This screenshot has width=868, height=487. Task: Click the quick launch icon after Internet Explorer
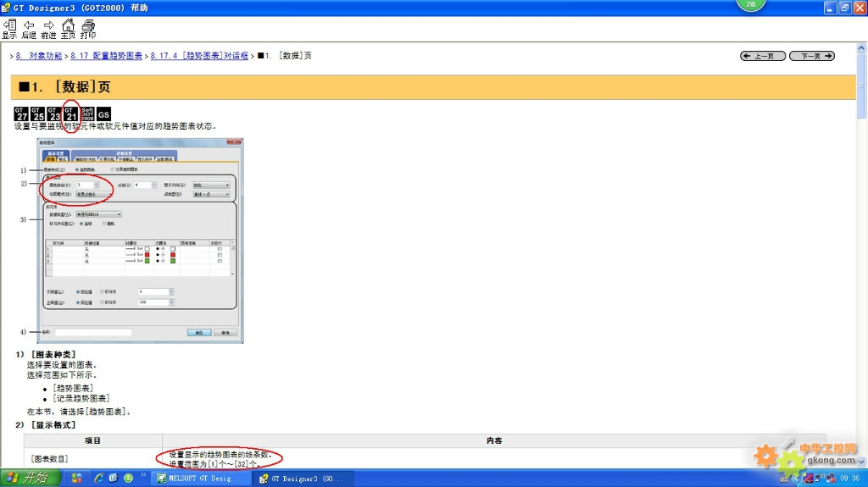[x=114, y=479]
